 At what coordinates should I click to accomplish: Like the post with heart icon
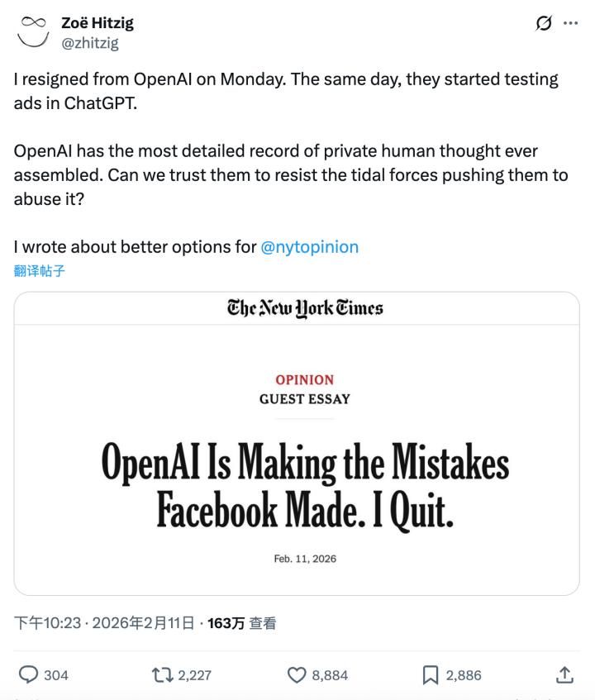297,675
